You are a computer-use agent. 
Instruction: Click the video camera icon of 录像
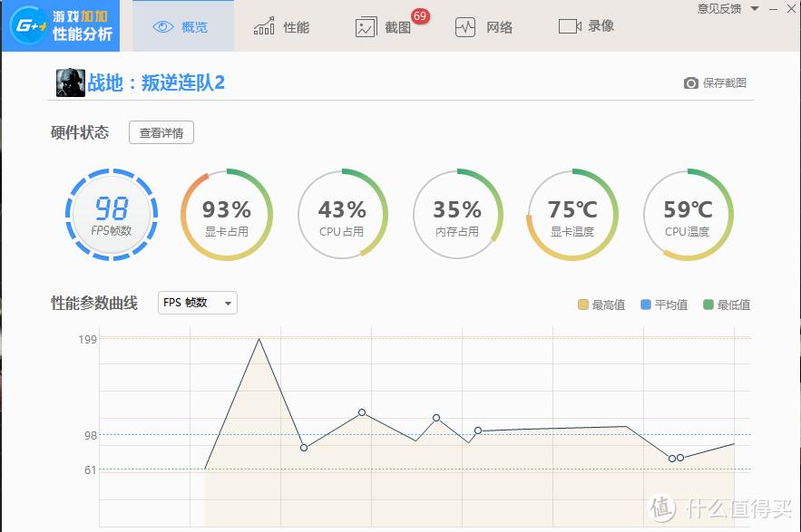click(x=570, y=26)
